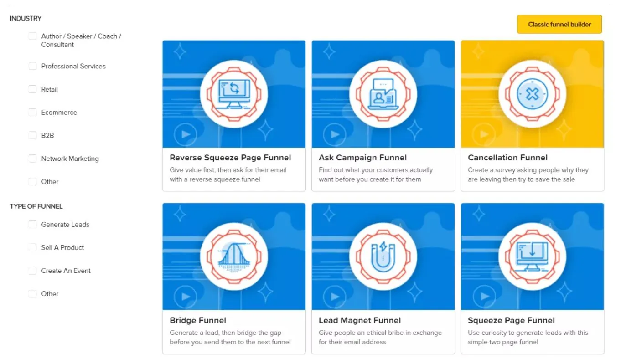Check the Create An Event checkbox
621x364 pixels.
(x=32, y=271)
